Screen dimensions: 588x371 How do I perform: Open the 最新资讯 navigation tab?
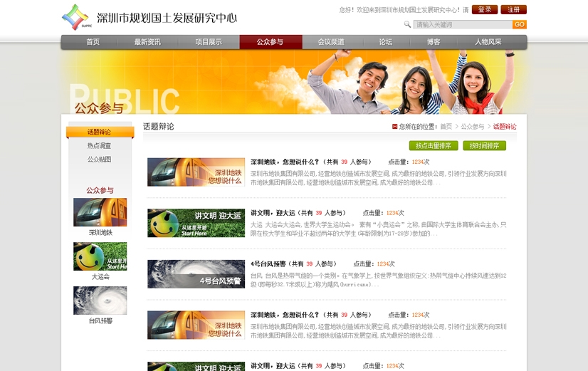click(x=147, y=42)
